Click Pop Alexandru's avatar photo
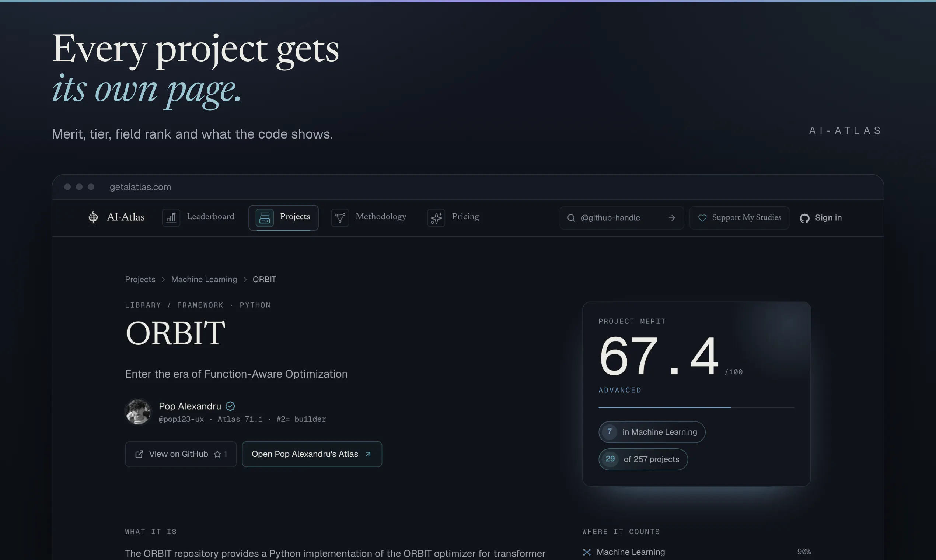 point(138,412)
